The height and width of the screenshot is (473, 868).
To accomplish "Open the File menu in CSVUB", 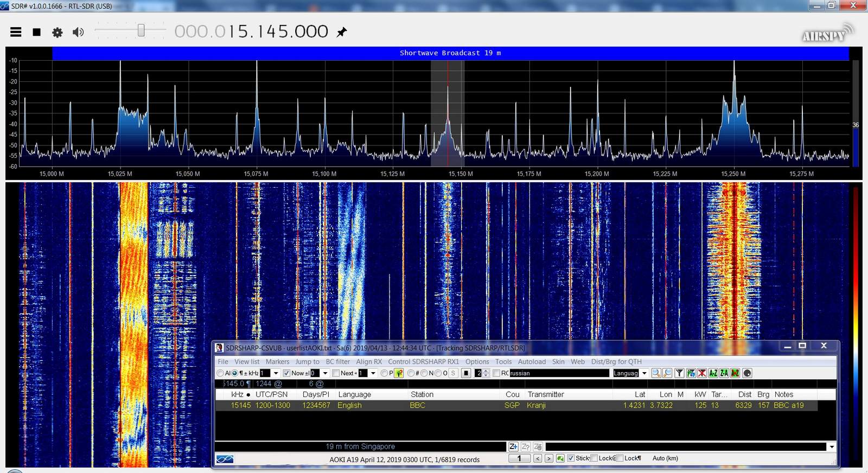I will (223, 361).
